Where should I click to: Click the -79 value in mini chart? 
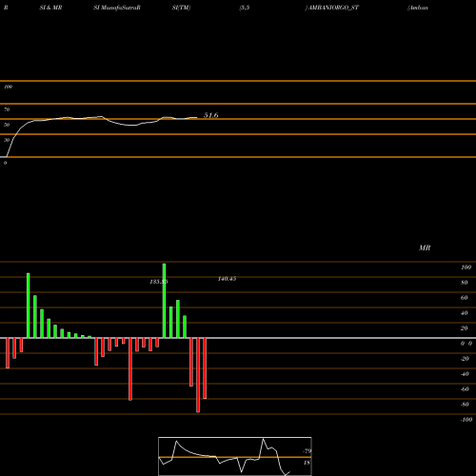(307, 451)
